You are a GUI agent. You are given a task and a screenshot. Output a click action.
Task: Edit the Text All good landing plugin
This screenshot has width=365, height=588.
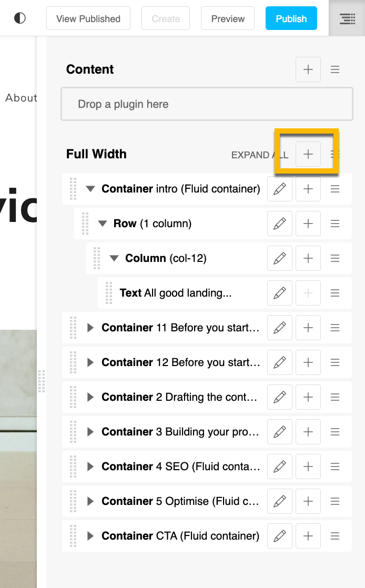pos(280,293)
